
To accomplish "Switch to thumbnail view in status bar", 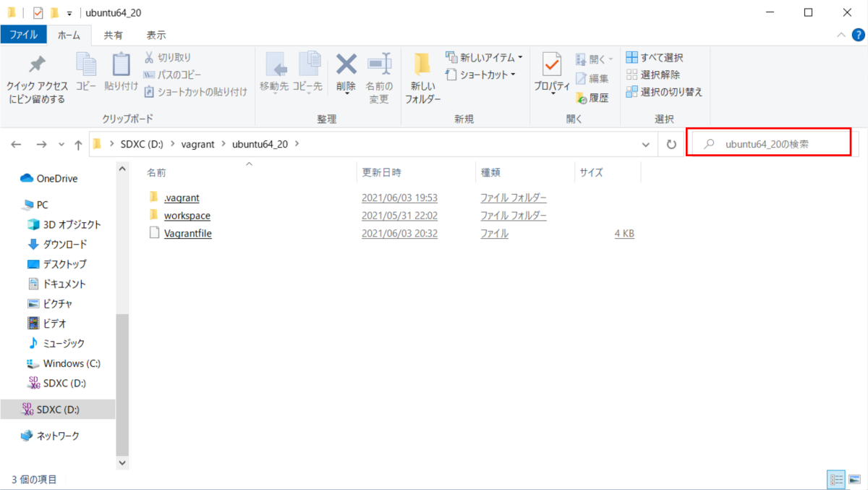I will (x=854, y=479).
